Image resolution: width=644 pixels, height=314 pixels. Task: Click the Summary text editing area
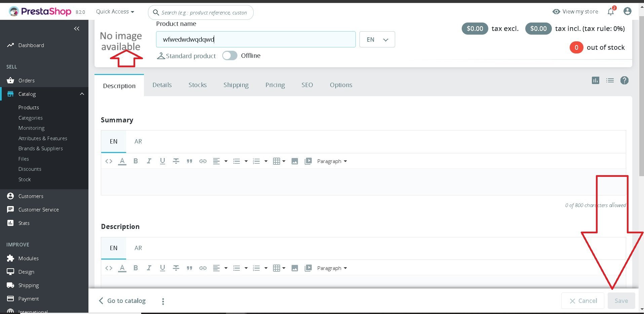(x=363, y=182)
